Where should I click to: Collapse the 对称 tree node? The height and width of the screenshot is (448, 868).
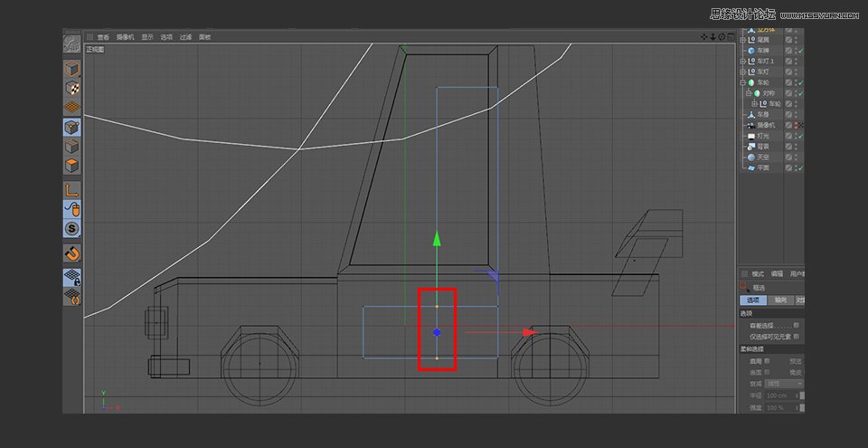749,93
